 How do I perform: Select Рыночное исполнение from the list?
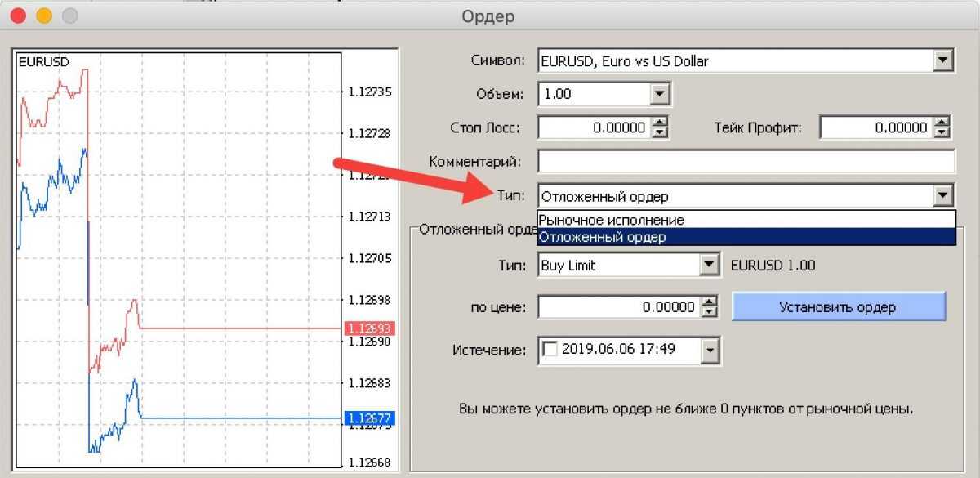click(611, 220)
